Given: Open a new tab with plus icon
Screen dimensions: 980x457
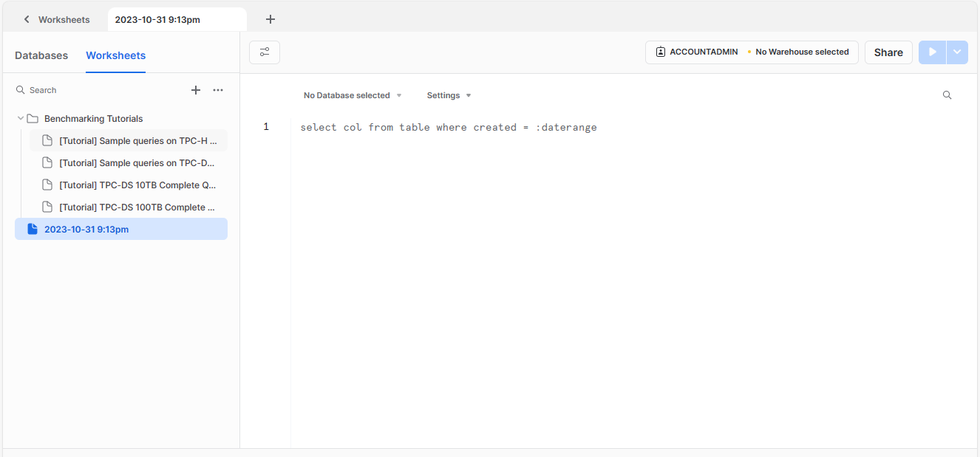Looking at the screenshot, I should (x=270, y=20).
